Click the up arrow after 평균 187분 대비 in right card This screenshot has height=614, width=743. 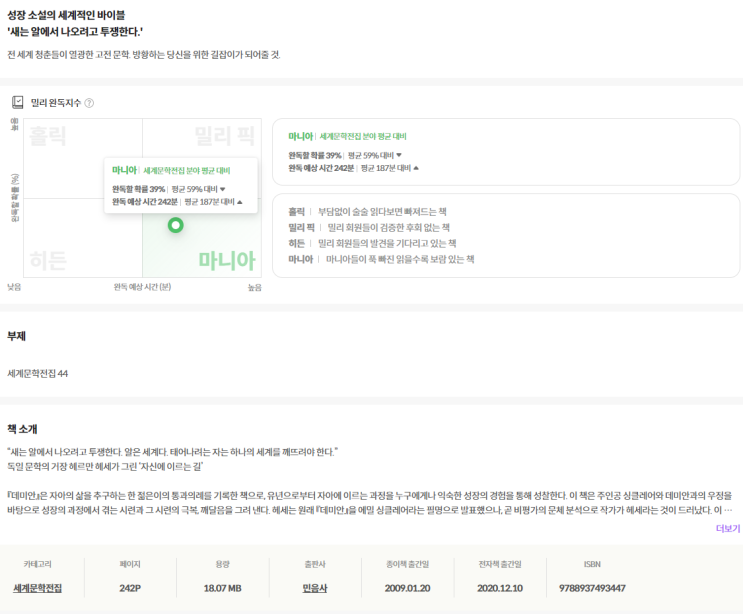416,168
